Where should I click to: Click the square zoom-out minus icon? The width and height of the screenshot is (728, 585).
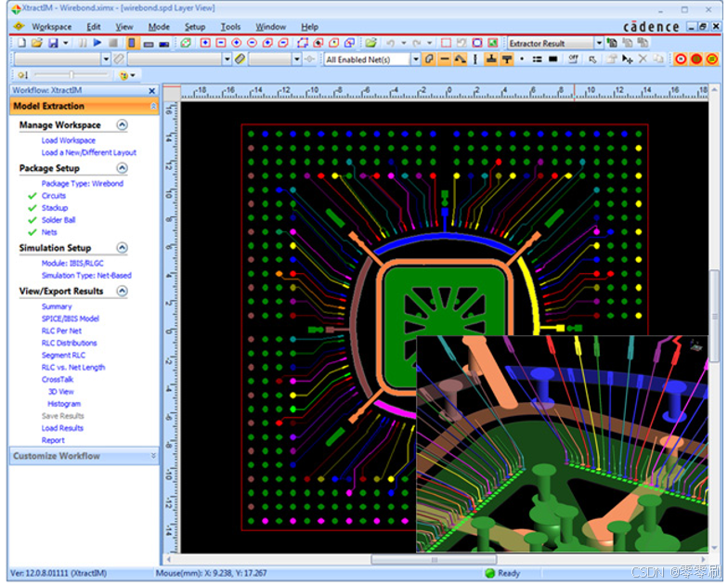tap(221, 43)
